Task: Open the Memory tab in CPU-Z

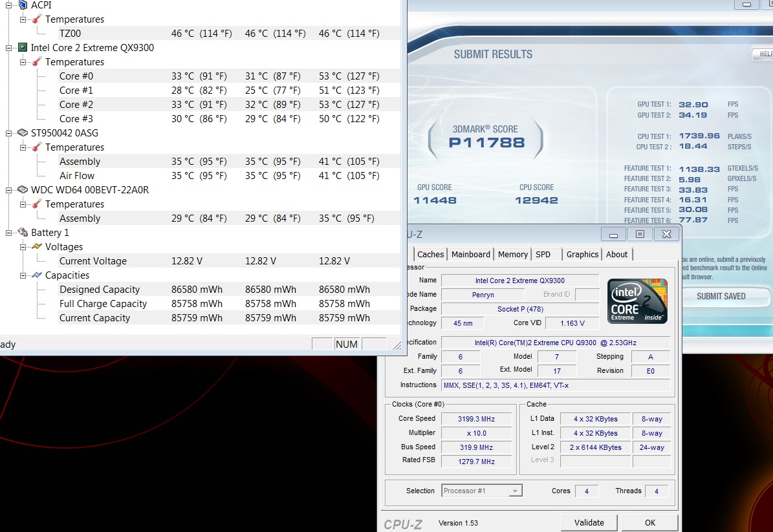Action: click(513, 254)
